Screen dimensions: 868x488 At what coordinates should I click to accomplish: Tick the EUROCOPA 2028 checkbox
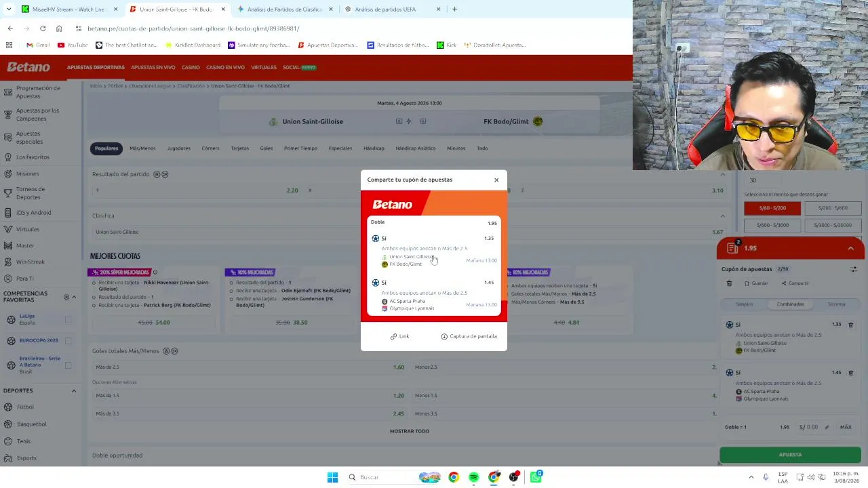pyautogui.click(x=68, y=340)
